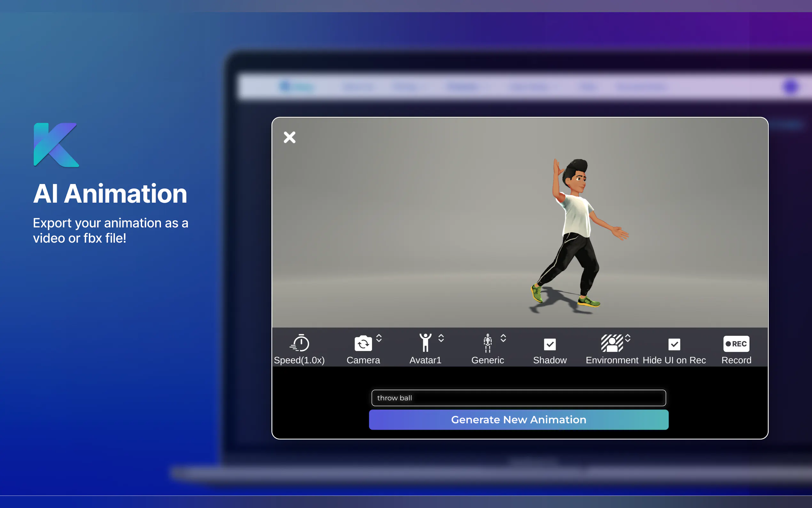Click the Generic skeleton icon
812x508 pixels.
tap(488, 343)
